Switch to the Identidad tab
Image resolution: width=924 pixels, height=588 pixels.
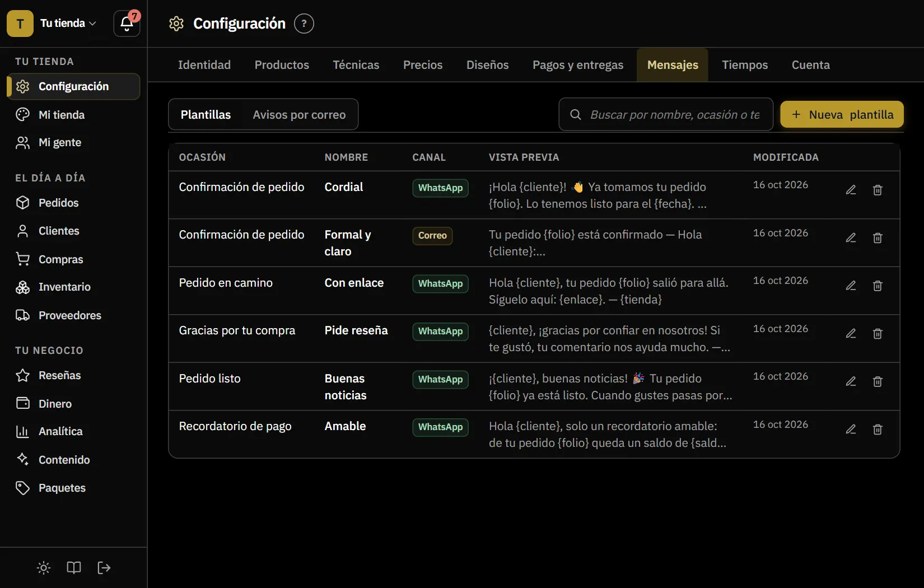coord(204,65)
